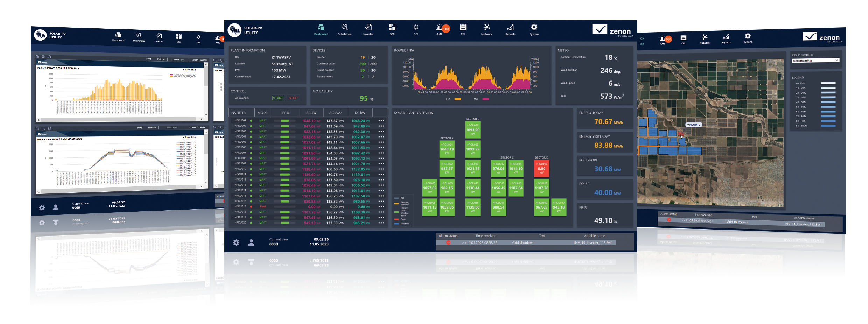Open Dashboard in the left reports window
Image resolution: width=868 pixels, height=324 pixels.
click(x=118, y=37)
